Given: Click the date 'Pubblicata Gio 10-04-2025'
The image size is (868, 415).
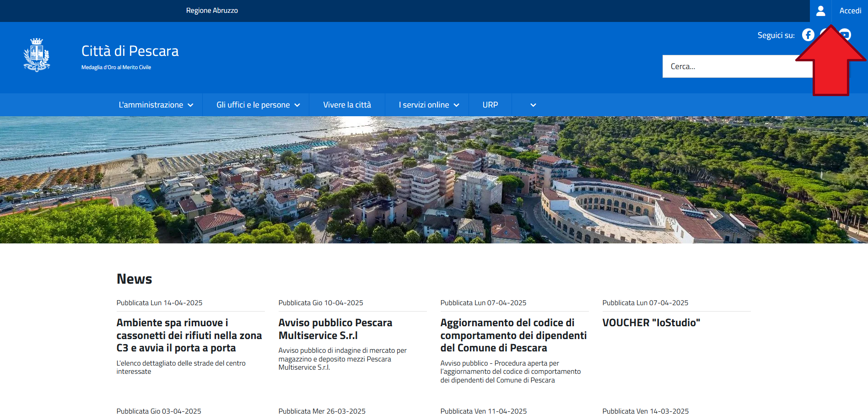Looking at the screenshot, I should 321,303.
